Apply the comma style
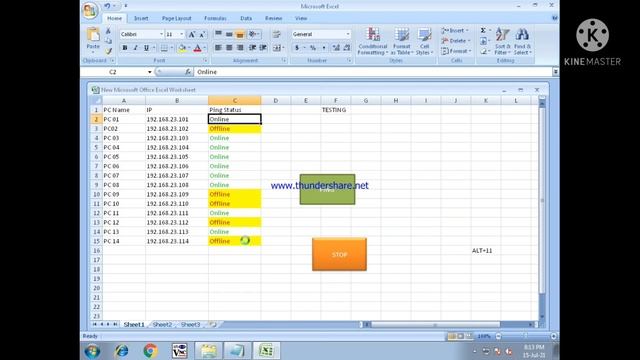 coord(324,48)
